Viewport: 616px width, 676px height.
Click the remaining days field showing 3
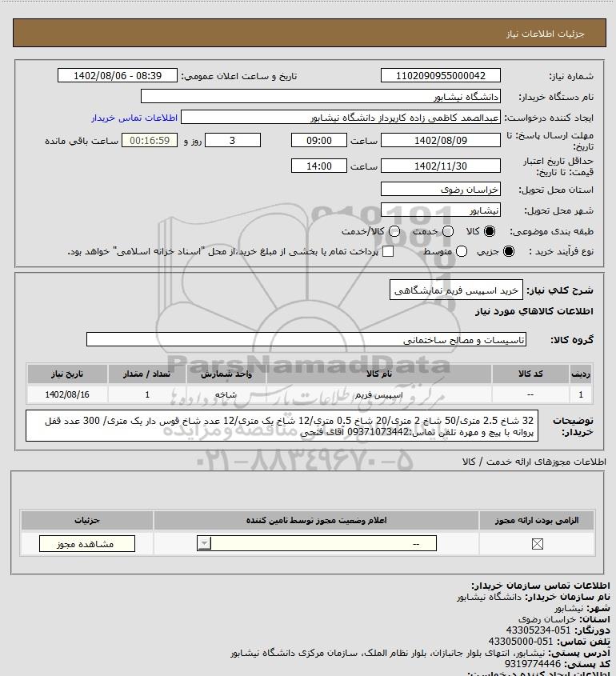232,140
